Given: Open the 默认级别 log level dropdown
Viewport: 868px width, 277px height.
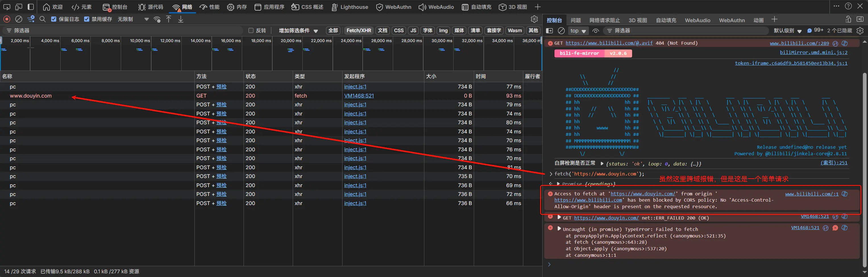Looking at the screenshot, I should 787,31.
